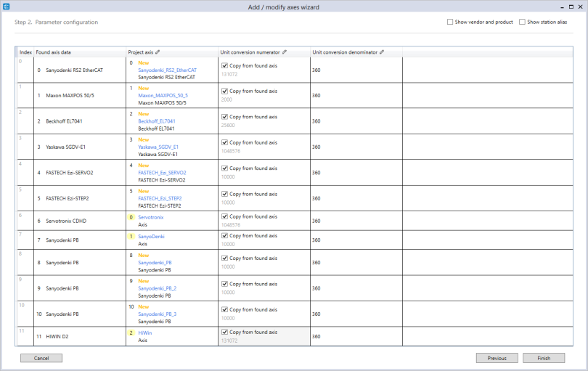Uncheck Copy from found axis for Sanyodenki RS2 EtherCAT
The width and height of the screenshot is (588, 371).
[x=224, y=65]
